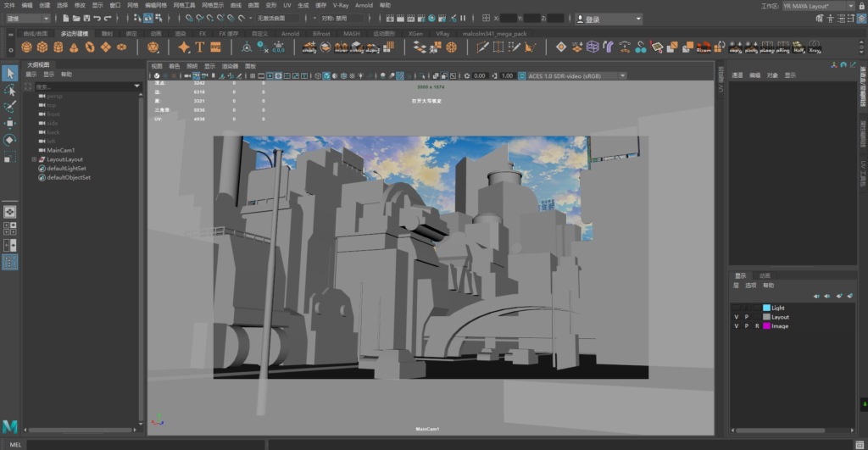This screenshot has width=868, height=450.
Task: Toggle visibility of the Light layer
Action: [x=736, y=308]
